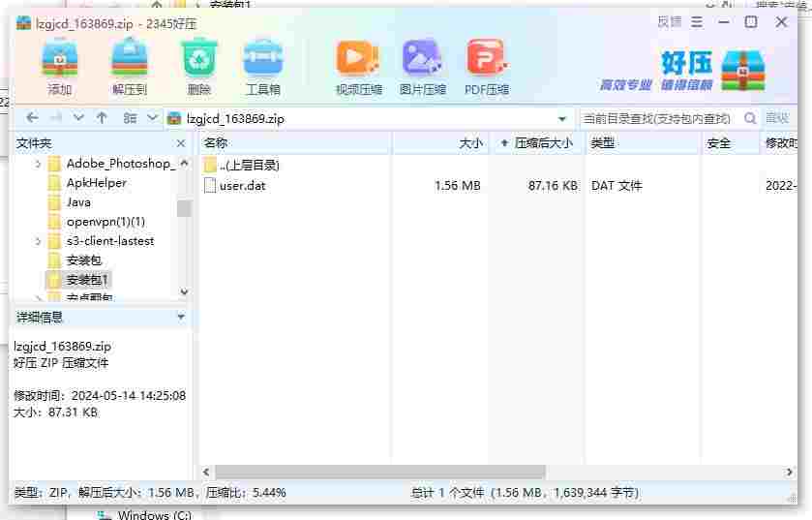Click the folder tree scroll down arrow
This screenshot has width=812, height=520.
[x=184, y=292]
